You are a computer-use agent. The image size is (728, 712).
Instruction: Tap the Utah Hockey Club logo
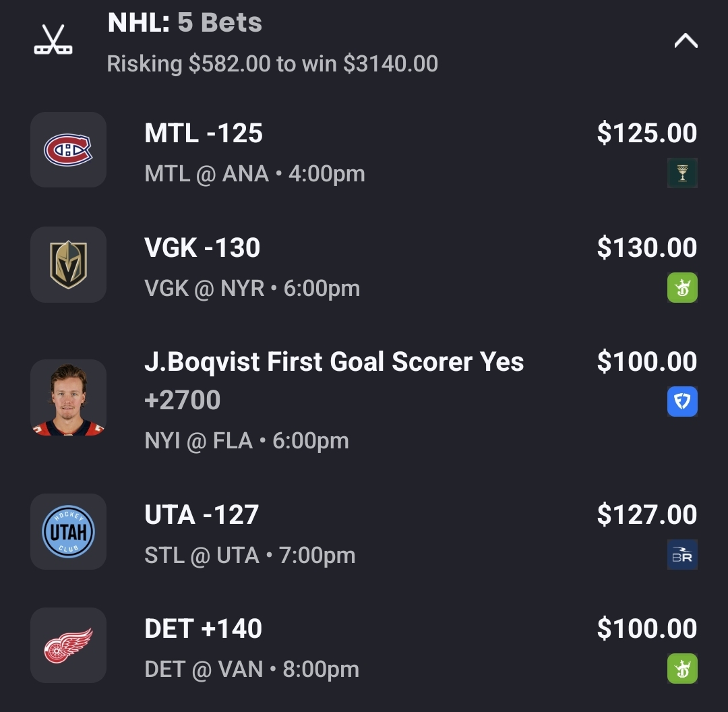click(68, 531)
